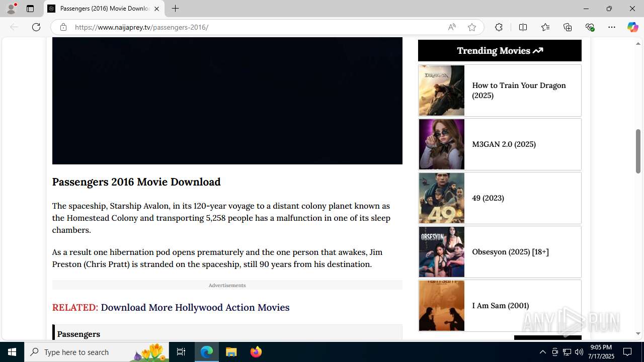Open How to Train Your Dragon (2025)
The height and width of the screenshot is (362, 644).
tap(519, 90)
